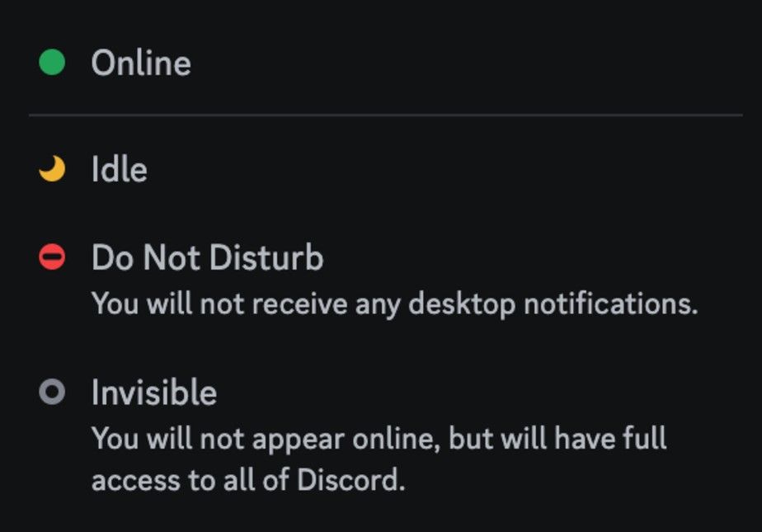
Task: Select the Invisible status label
Action: tap(154, 392)
